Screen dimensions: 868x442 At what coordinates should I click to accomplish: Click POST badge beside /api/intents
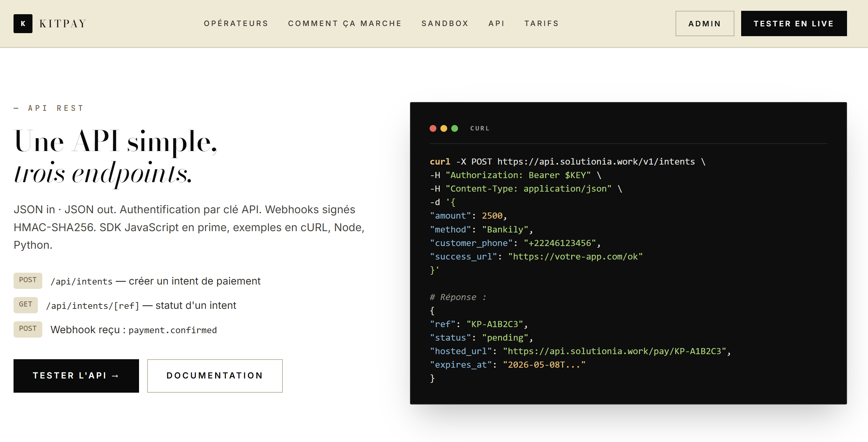tap(28, 280)
